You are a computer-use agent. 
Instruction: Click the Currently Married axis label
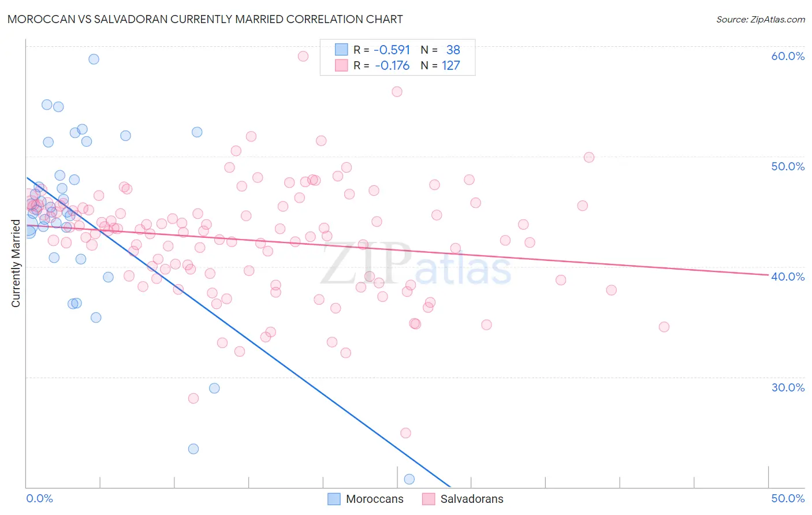(16, 263)
